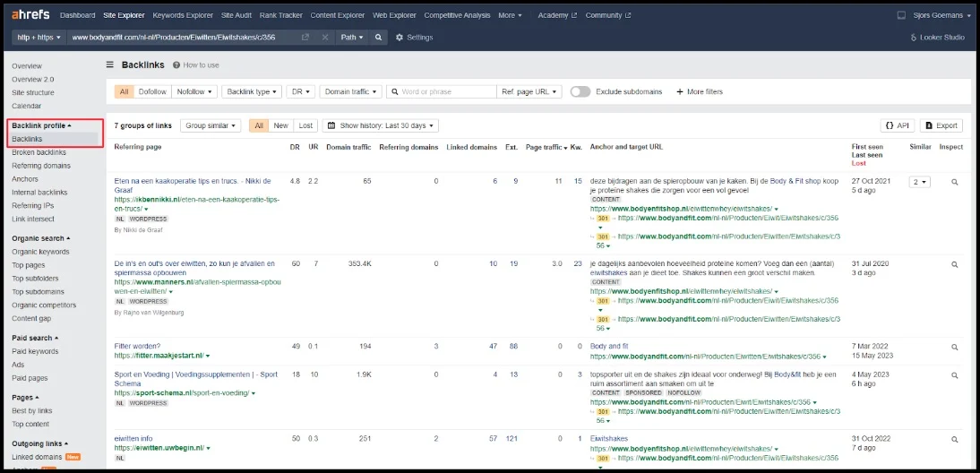Viewport: 980px width, 473px height.
Task: Open Show history: Last 30 days dropdown
Action: click(x=381, y=125)
